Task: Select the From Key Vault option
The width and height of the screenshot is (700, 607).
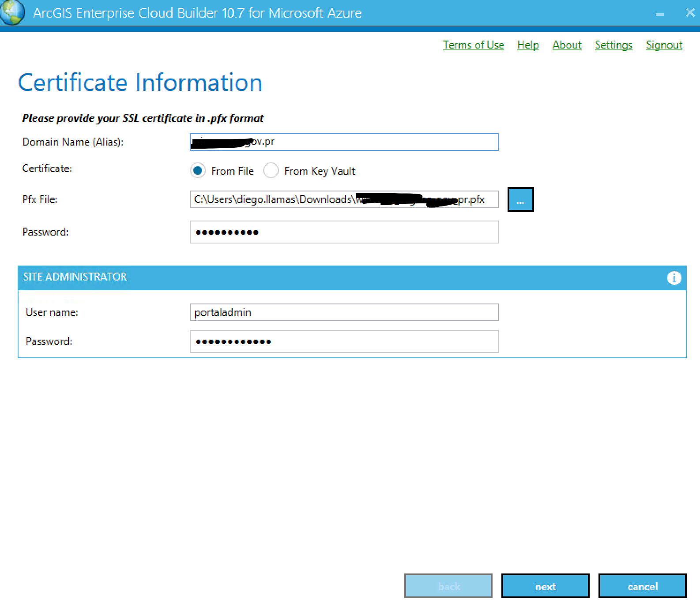Action: pos(271,171)
